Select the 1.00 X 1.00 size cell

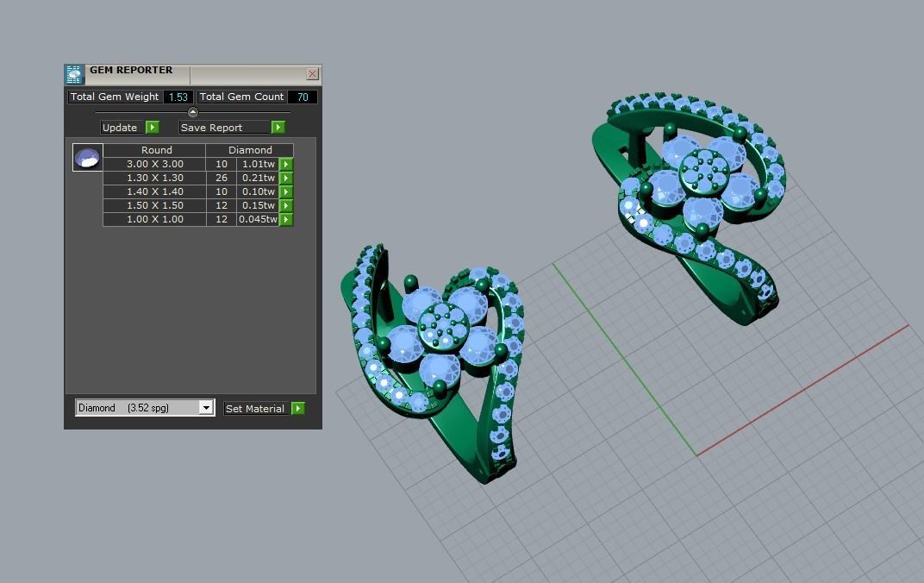click(x=155, y=219)
